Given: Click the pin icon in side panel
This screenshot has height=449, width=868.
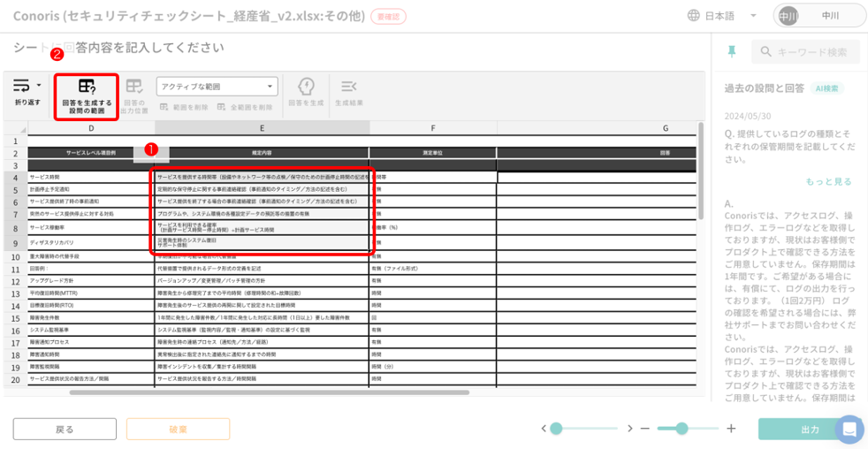Looking at the screenshot, I should (x=731, y=52).
